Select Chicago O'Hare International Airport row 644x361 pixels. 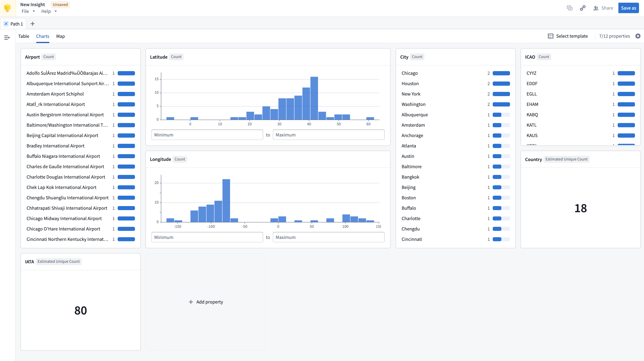[x=81, y=229]
